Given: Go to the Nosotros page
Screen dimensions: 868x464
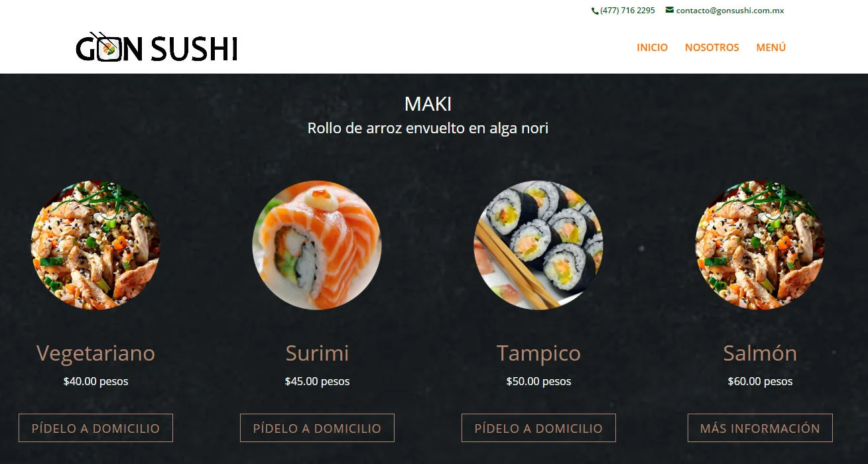Looking at the screenshot, I should click(x=712, y=48).
